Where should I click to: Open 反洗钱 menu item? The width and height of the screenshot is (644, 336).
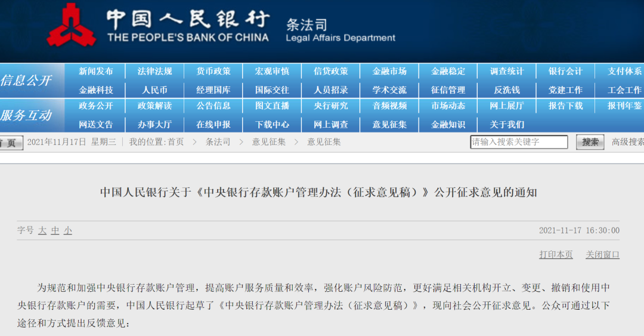[507, 90]
